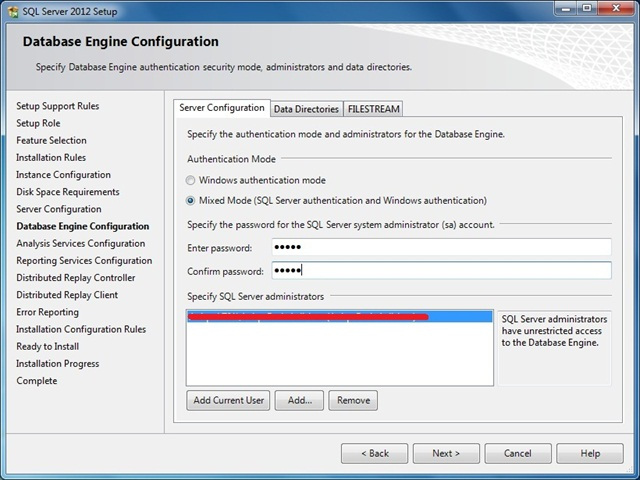Image resolution: width=640 pixels, height=480 pixels.
Task: Cancel the SQL Server setup
Action: tap(518, 453)
